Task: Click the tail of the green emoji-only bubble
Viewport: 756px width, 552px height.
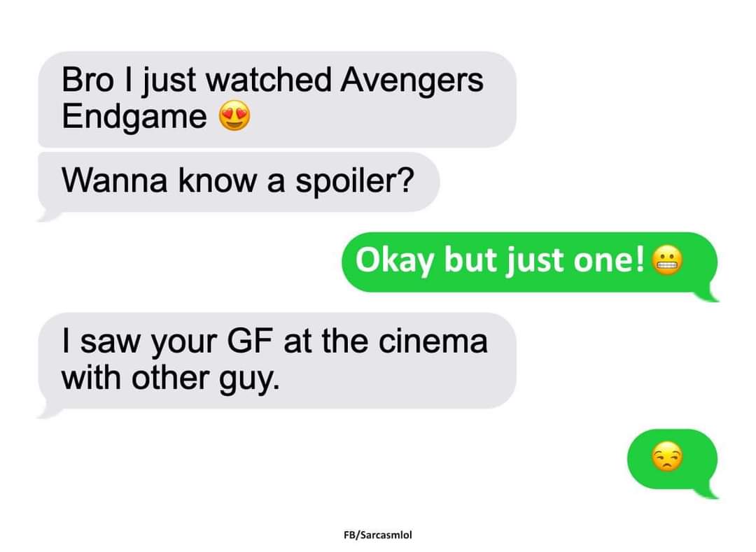Action: [x=708, y=491]
